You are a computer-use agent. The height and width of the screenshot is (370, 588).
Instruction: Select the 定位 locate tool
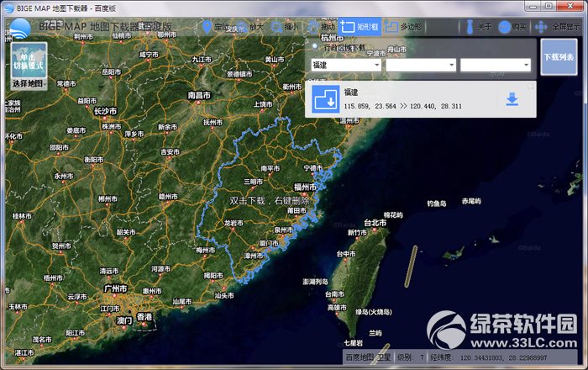pos(215,27)
